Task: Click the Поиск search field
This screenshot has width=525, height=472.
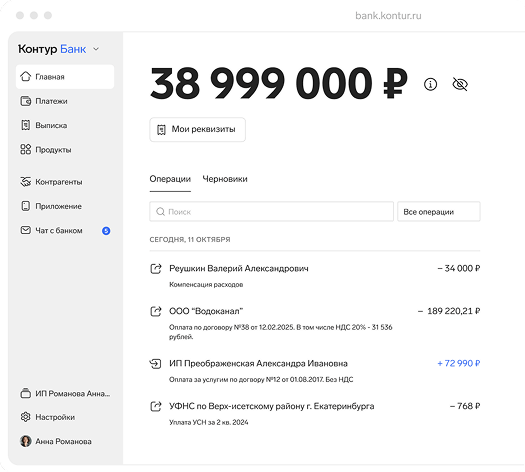Action: click(272, 212)
